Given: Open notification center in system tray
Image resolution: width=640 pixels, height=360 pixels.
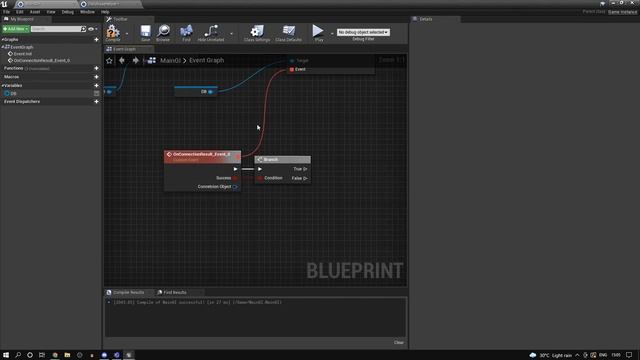Looking at the screenshot, I should [x=629, y=355].
